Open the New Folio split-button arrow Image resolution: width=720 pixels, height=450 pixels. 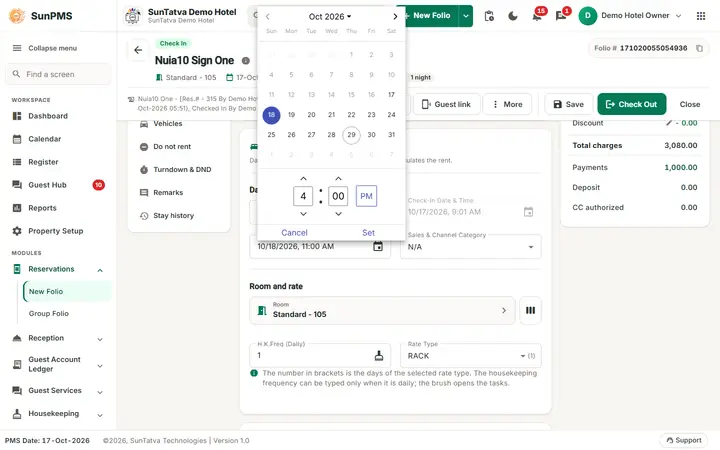click(x=466, y=16)
